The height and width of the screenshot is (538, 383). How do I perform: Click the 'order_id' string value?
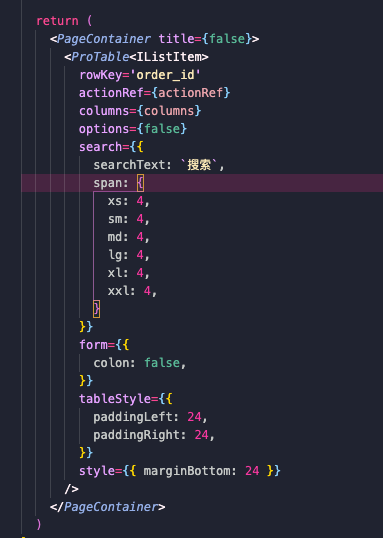tap(165, 75)
